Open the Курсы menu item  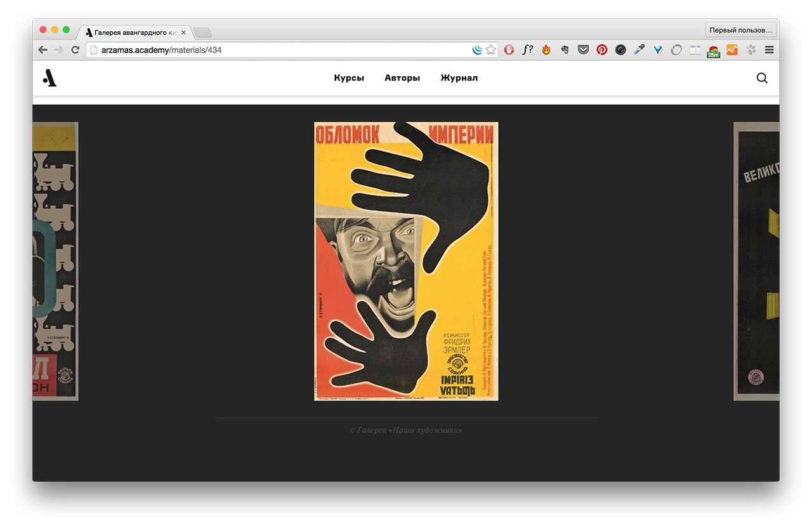[349, 78]
